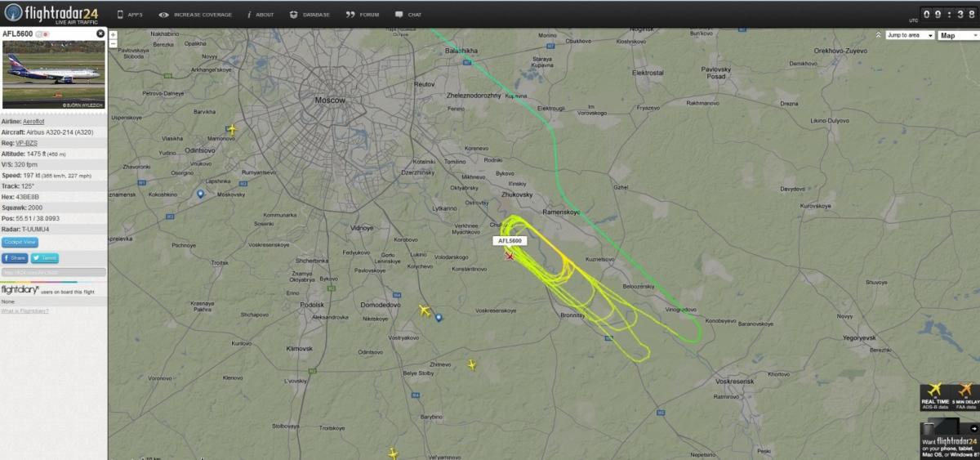This screenshot has width=980, height=460.
Task: Select the red AFL5600 aircraft marker
Action: (510, 256)
